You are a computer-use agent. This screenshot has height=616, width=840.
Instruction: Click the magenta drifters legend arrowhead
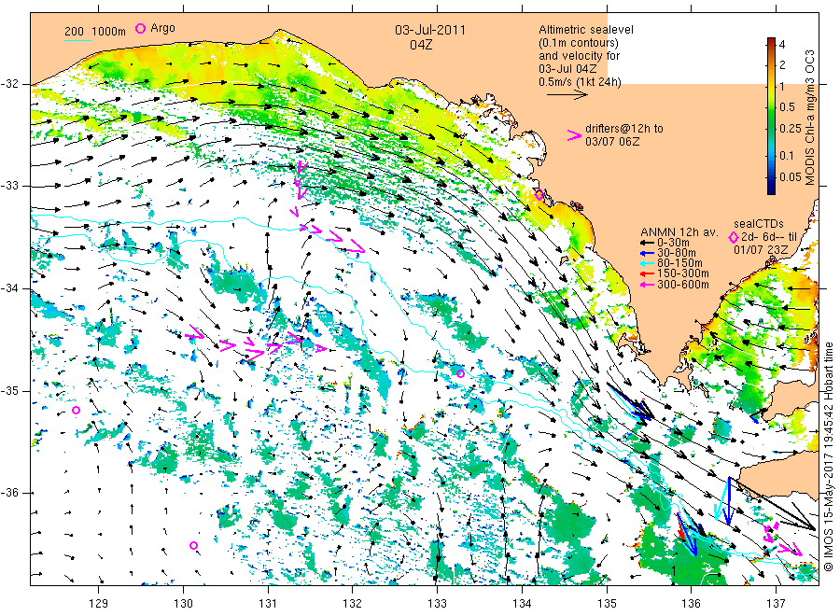click(x=574, y=135)
